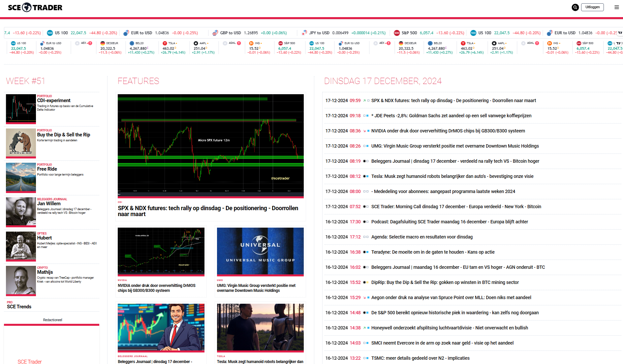Click green up arrow in Honeywell news row
Viewport: 623px width, 364px height.
[x=364, y=328]
